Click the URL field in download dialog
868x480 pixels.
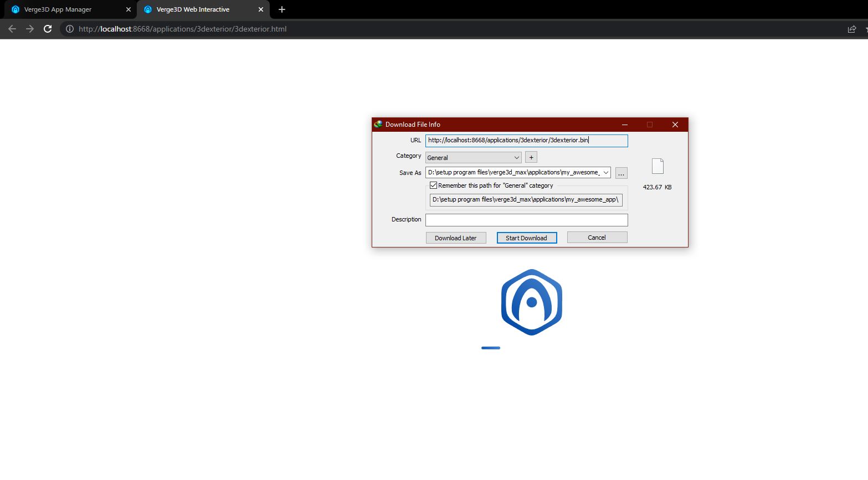point(526,141)
